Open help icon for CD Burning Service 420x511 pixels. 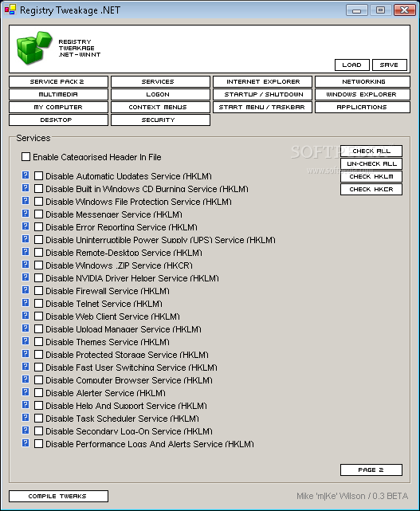click(26, 188)
